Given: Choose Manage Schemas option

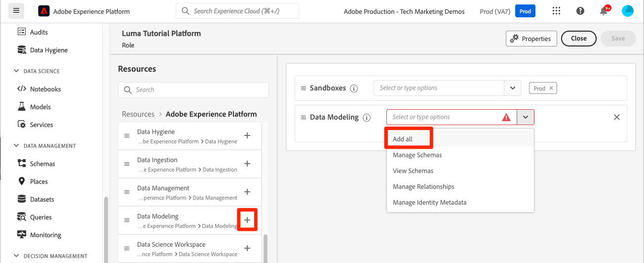Looking at the screenshot, I should point(417,155).
